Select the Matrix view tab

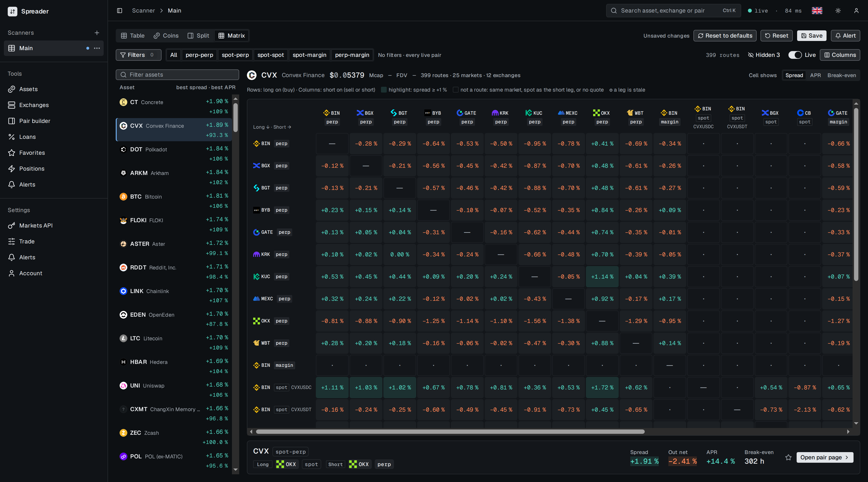coord(231,36)
